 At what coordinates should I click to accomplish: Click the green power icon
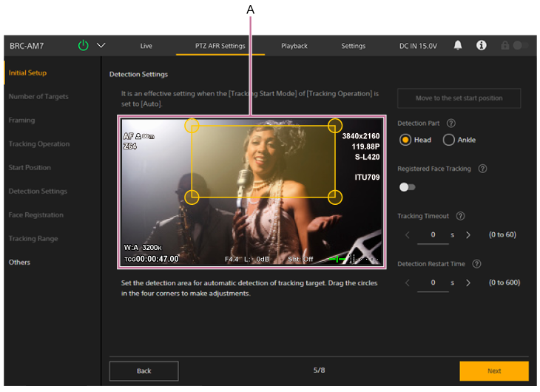(83, 45)
